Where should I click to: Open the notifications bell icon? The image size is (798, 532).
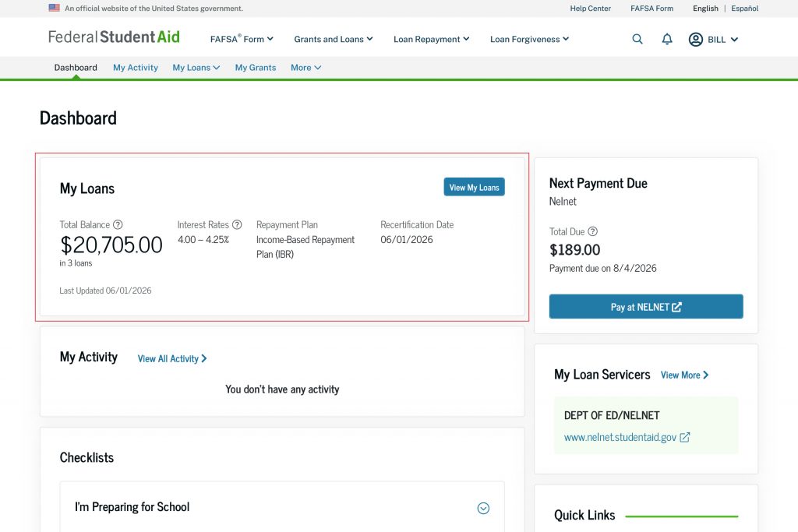click(667, 39)
